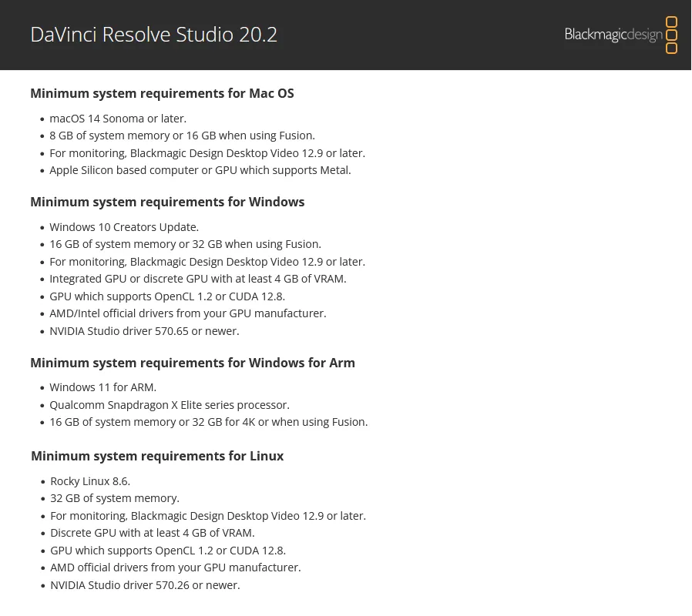This screenshot has width=692, height=616.
Task: Click Linux section OpenCL 1.2 or CUDA line
Action: 168,551
